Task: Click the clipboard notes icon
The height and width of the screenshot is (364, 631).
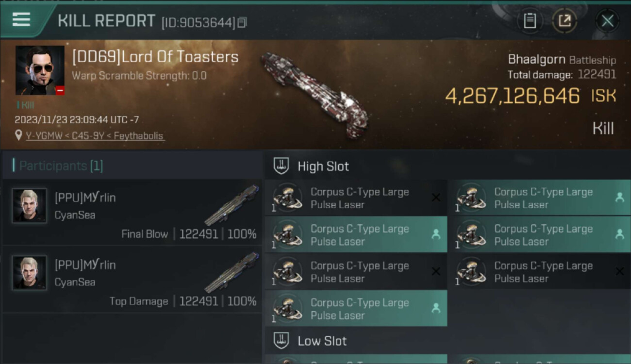Action: 530,21
